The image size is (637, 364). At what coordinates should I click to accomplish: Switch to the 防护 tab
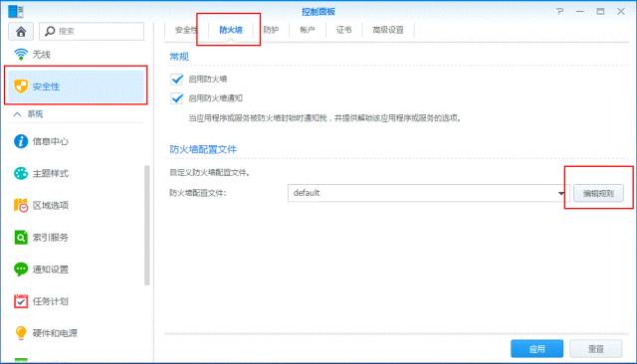click(x=271, y=30)
